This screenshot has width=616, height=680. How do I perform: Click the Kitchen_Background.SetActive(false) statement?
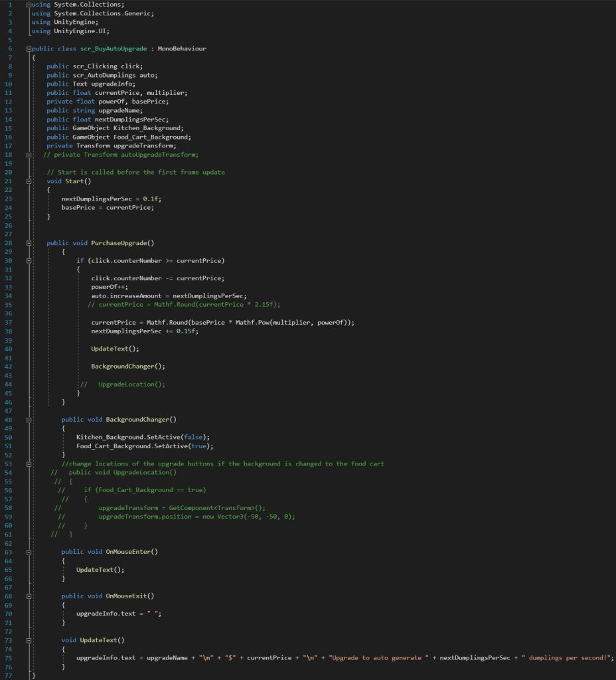point(142,437)
